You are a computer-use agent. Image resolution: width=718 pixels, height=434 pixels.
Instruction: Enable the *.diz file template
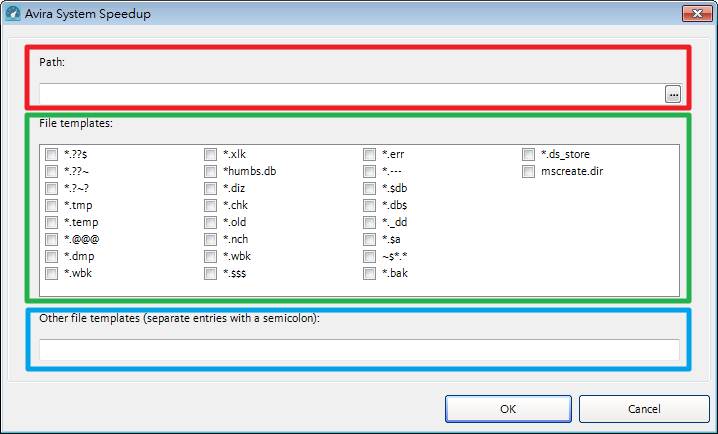(211, 188)
